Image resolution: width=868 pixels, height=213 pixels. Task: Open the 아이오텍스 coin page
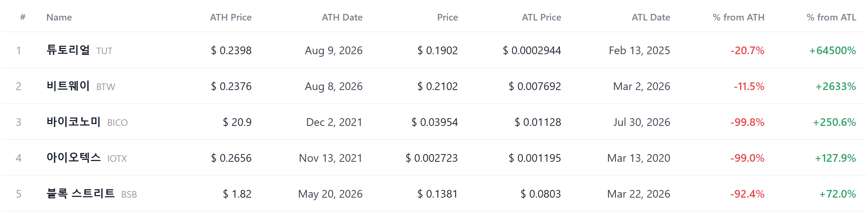[x=74, y=157]
